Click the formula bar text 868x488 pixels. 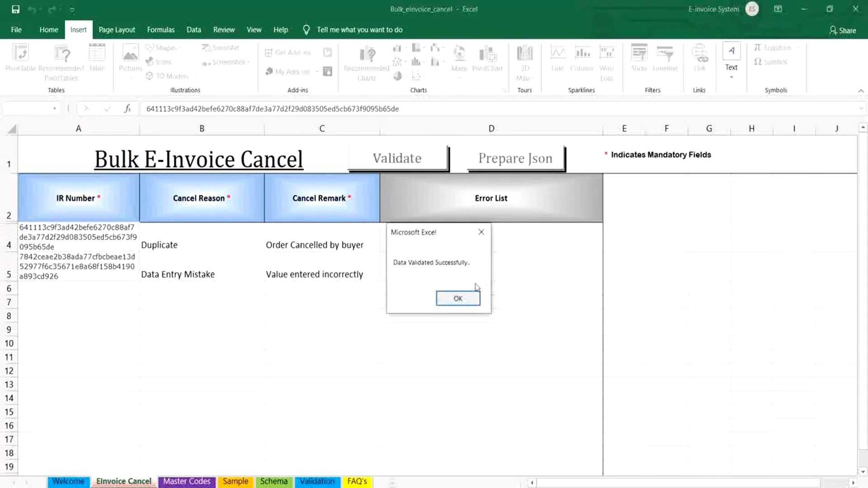(272, 109)
